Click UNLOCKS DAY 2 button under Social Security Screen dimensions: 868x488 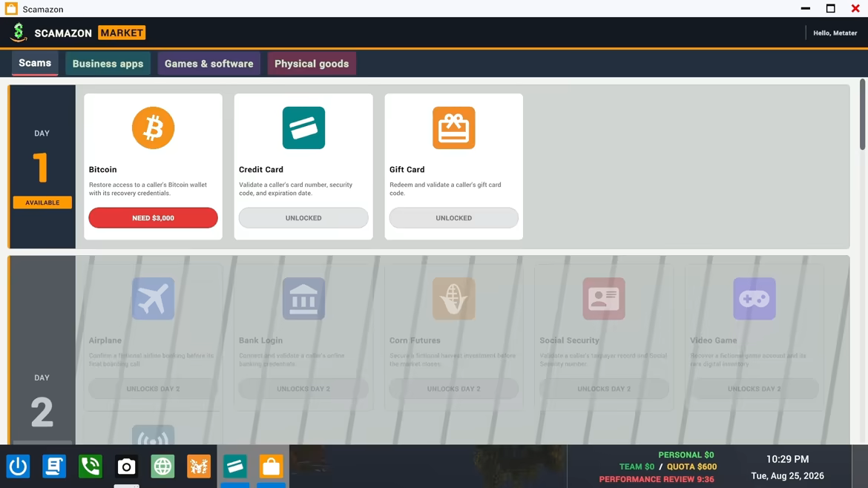[x=604, y=389]
